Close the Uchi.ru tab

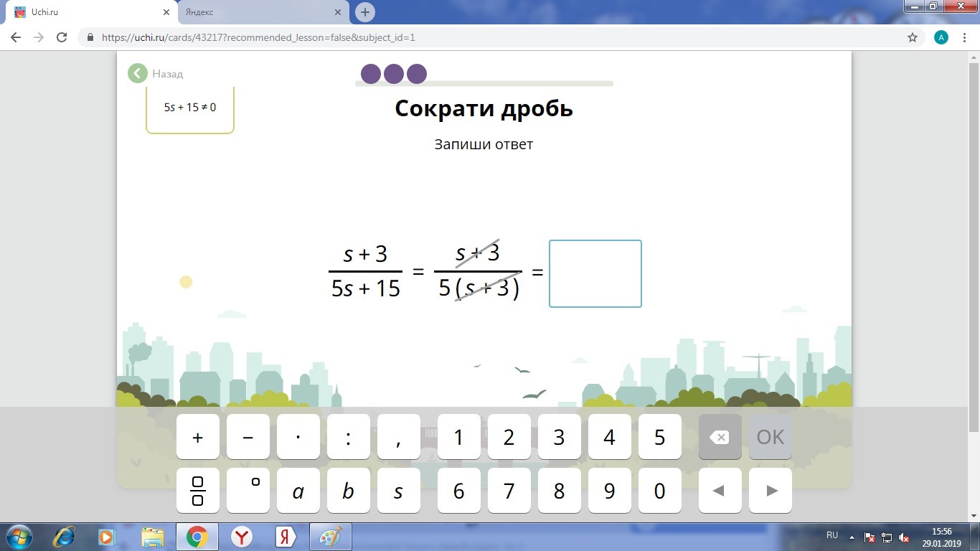point(166,12)
